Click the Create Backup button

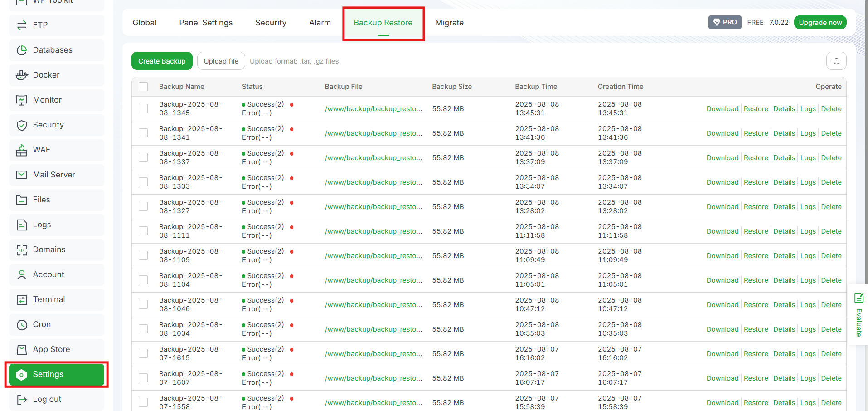[162, 60]
